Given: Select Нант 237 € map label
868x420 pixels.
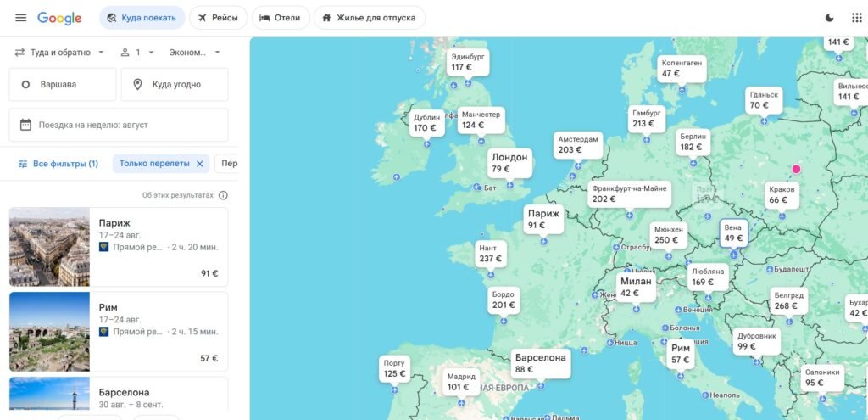Looking at the screenshot, I should pos(491,254).
